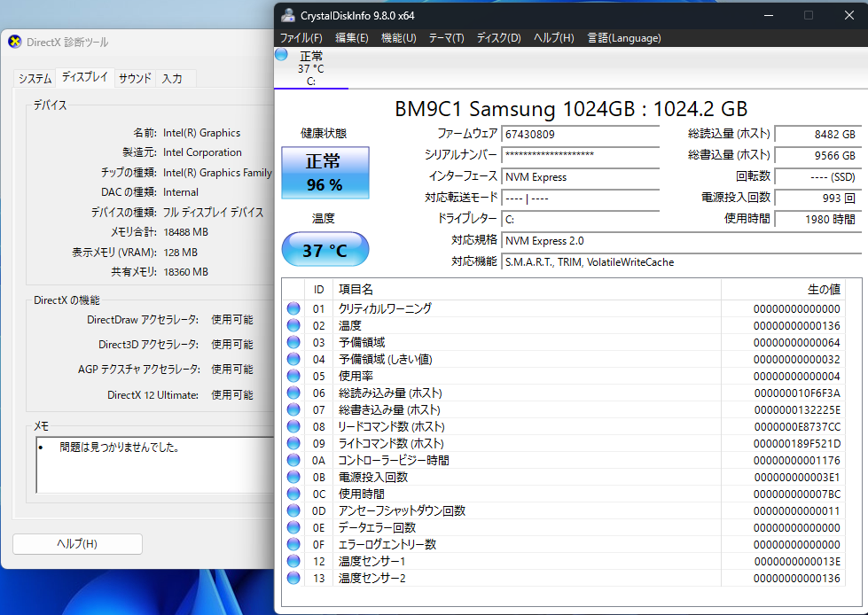Click status circle for ID 0F row
Image resolution: width=868 pixels, height=615 pixels.
pos(293,544)
